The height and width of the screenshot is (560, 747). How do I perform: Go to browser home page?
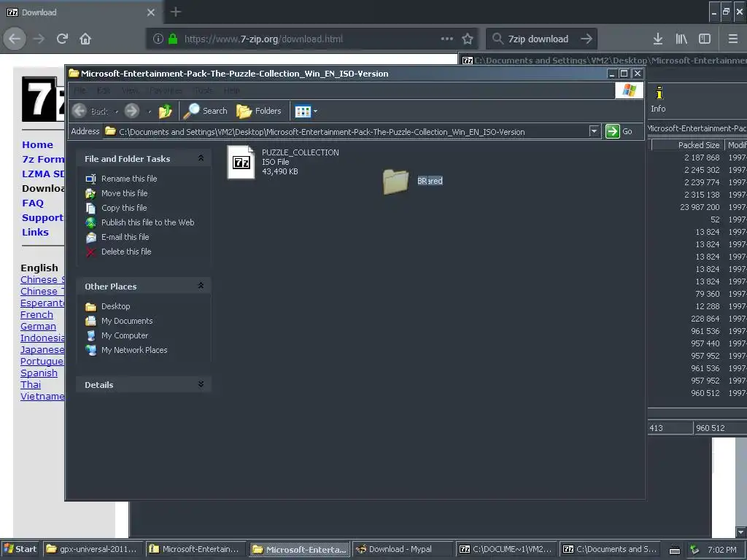coord(85,39)
